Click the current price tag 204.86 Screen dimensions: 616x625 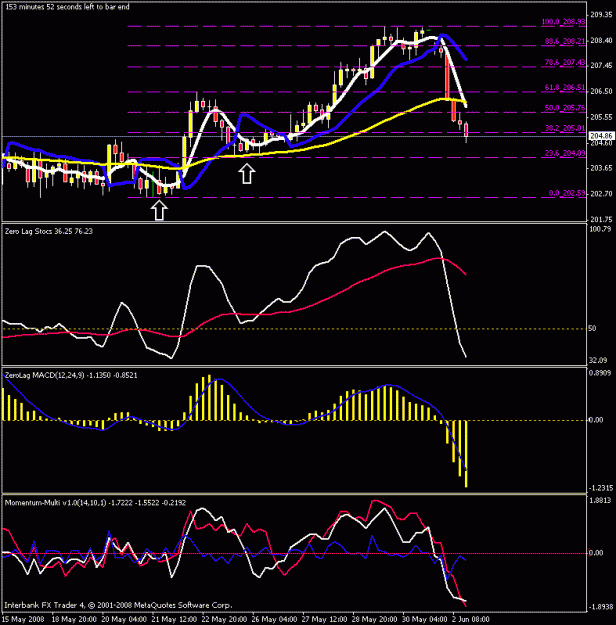click(602, 136)
